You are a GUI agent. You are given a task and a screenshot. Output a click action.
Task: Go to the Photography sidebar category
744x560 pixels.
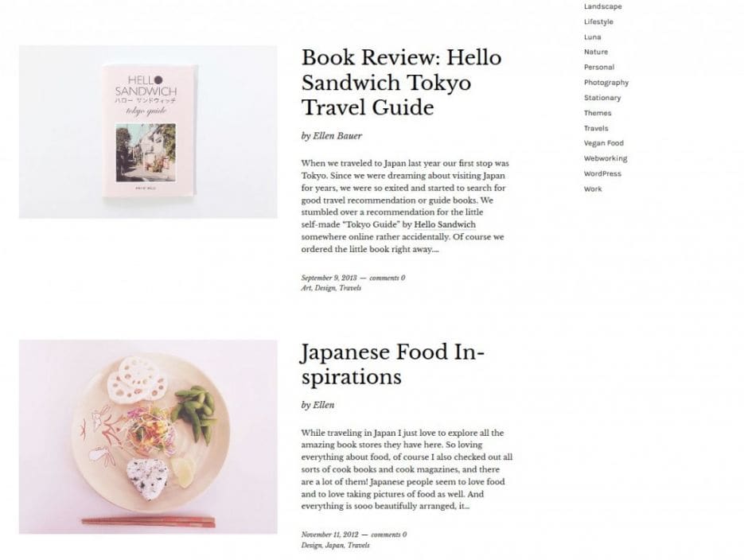(x=606, y=83)
